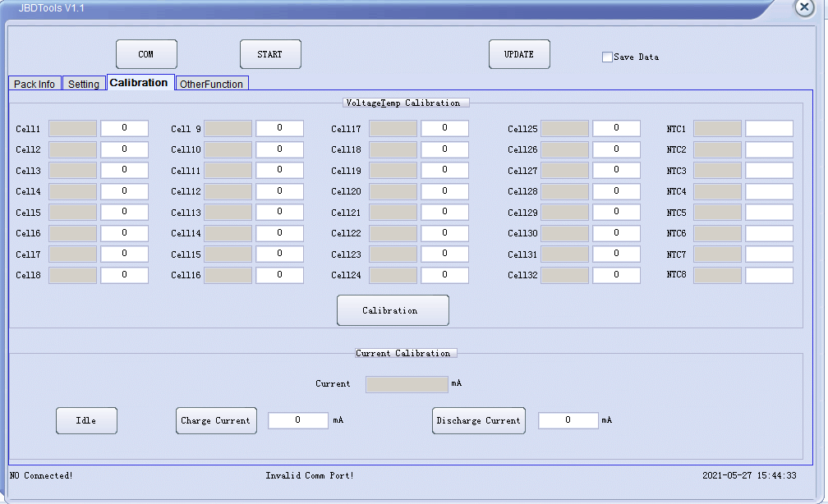Click the Cell1 calibration value field
The height and width of the screenshot is (504, 828).
124,129
